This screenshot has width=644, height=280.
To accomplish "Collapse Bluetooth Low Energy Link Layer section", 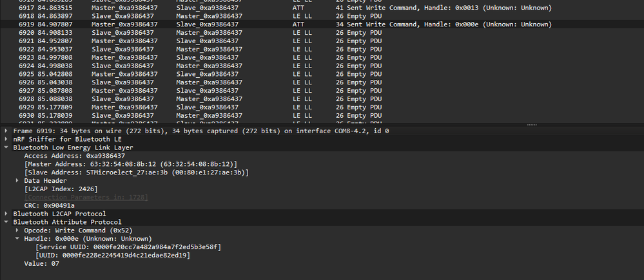I will 6,147.
